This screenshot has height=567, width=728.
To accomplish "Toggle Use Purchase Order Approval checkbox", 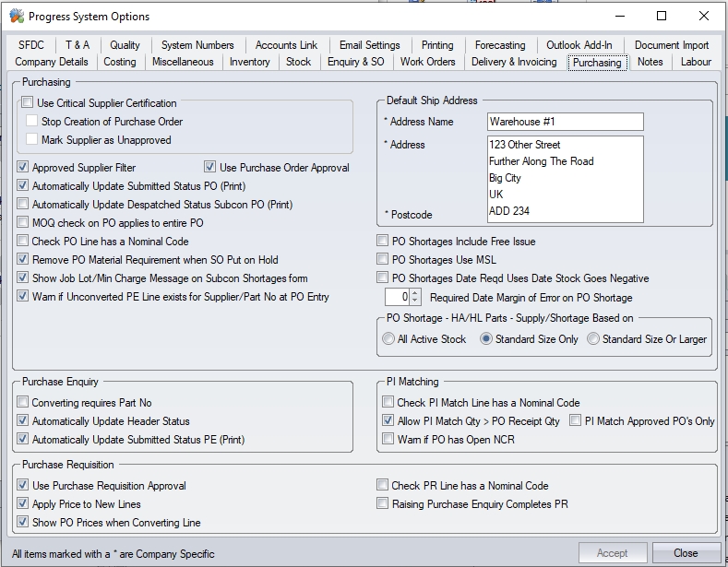I will (210, 168).
